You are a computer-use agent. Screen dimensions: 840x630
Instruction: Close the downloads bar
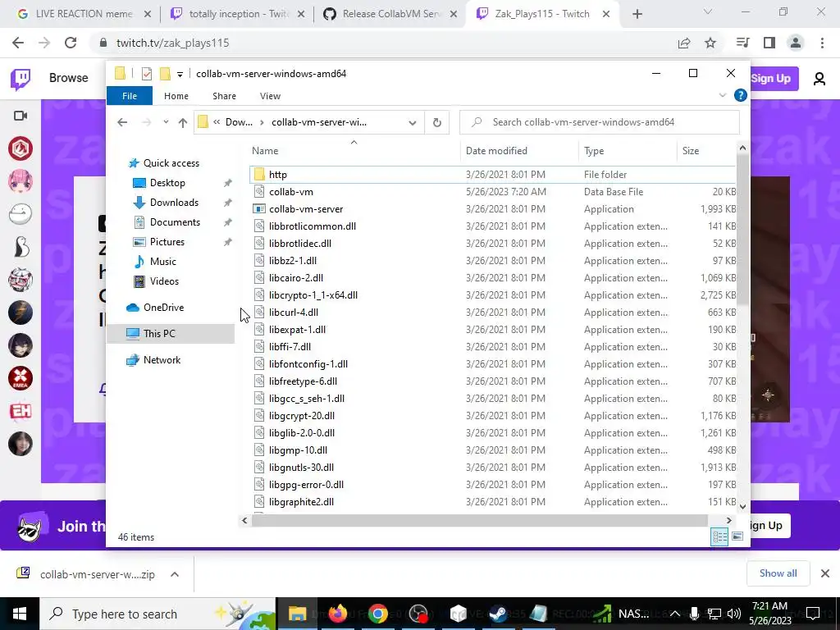(825, 573)
